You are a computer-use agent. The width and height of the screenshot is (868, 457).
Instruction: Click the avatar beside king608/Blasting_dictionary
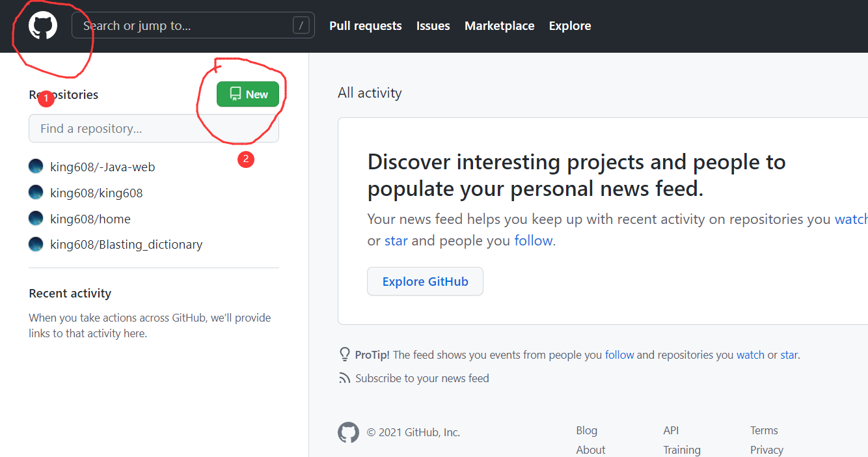pyautogui.click(x=36, y=244)
